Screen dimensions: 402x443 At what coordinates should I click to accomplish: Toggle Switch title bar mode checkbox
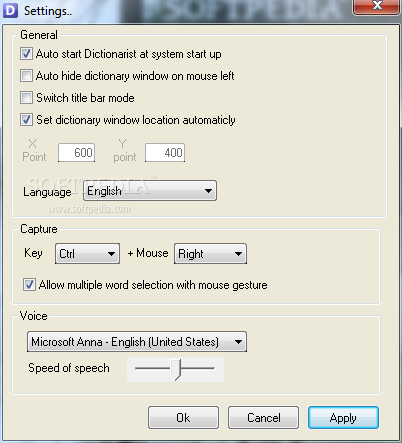[26, 98]
